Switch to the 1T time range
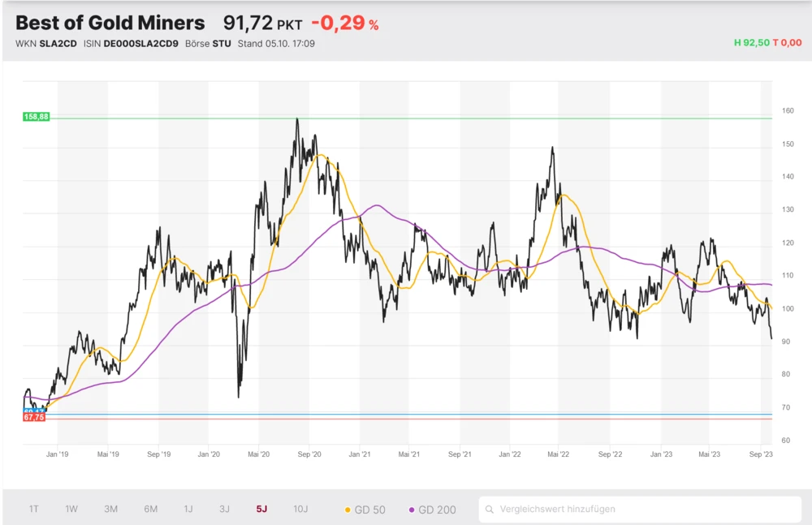 click(x=34, y=509)
